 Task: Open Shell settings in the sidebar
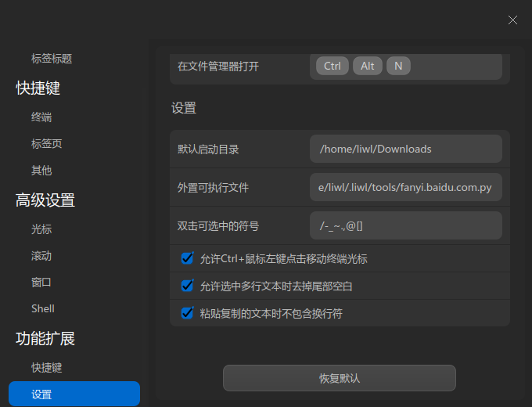pyautogui.click(x=43, y=309)
